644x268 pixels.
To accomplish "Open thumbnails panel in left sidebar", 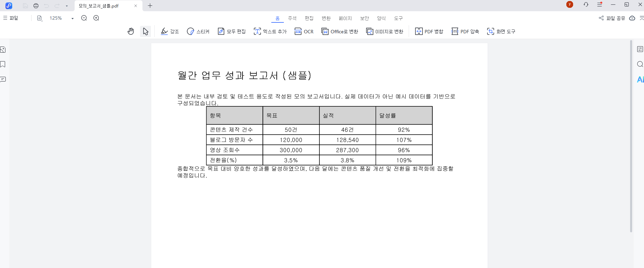I will coord(3,50).
